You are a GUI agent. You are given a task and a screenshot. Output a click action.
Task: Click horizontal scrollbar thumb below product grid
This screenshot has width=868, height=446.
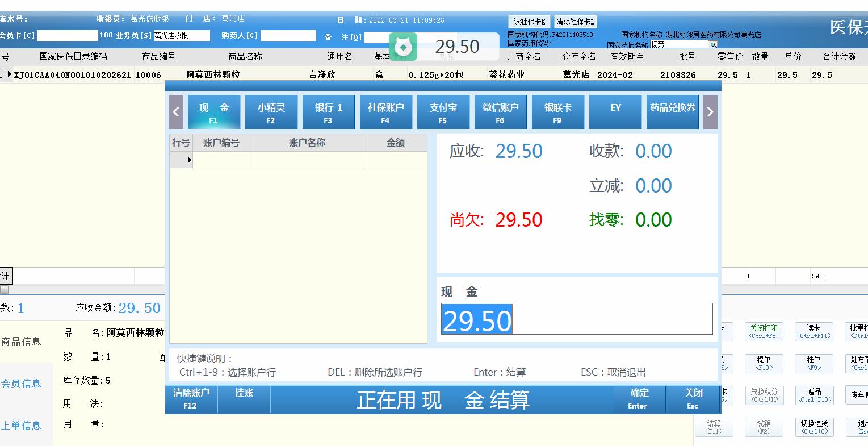click(4, 290)
